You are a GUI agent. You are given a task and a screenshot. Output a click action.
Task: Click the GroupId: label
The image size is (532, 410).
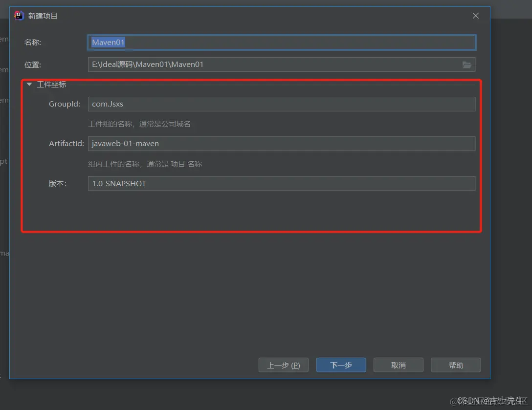[65, 104]
